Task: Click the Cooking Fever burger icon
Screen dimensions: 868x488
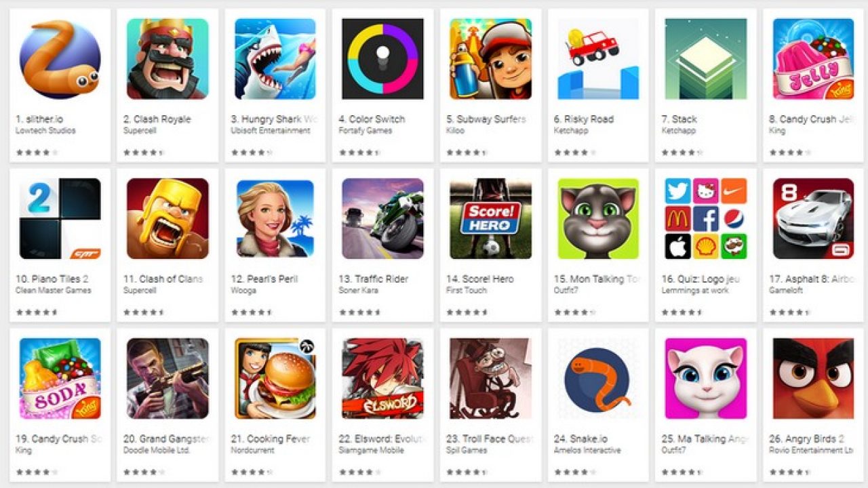Action: click(x=275, y=379)
